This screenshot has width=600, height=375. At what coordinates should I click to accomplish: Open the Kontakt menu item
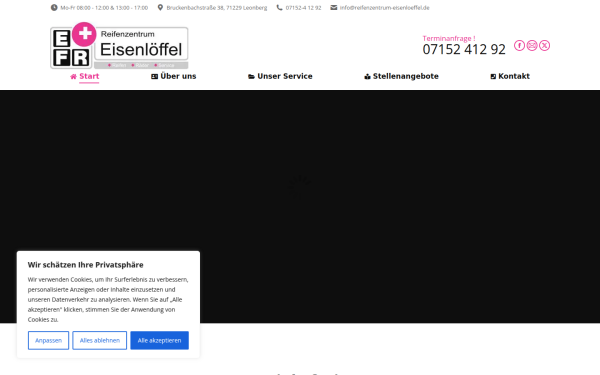514,76
